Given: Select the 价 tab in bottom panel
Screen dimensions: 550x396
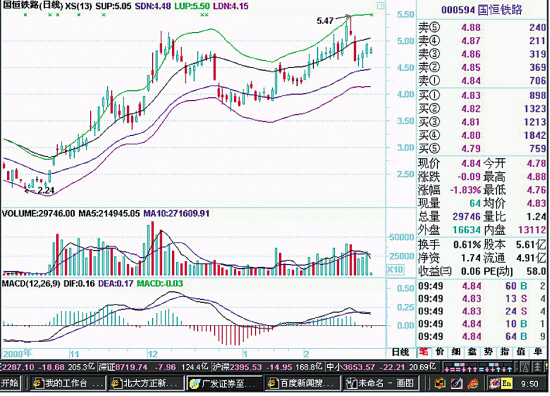Looking at the screenshot, I should 440,352.
